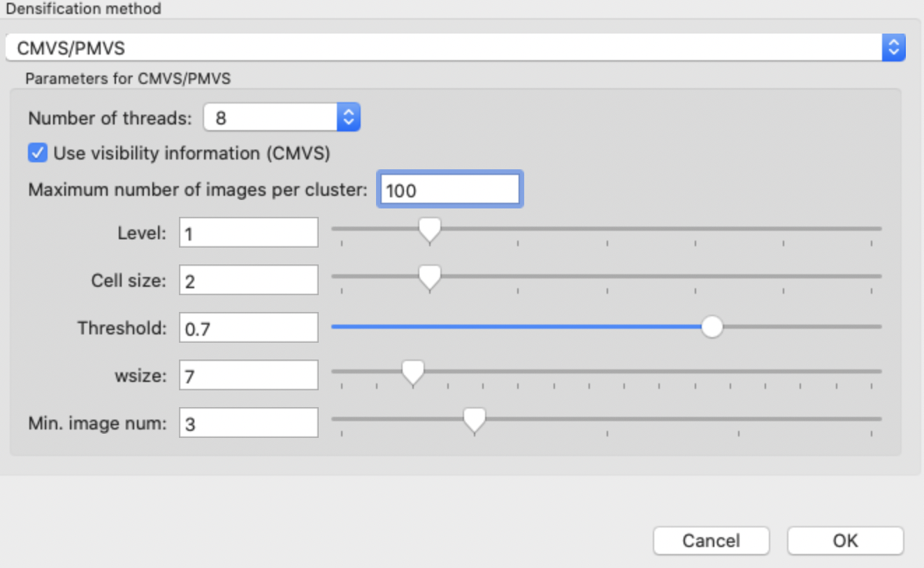
Task: Click the Cancel button
Action: point(712,541)
